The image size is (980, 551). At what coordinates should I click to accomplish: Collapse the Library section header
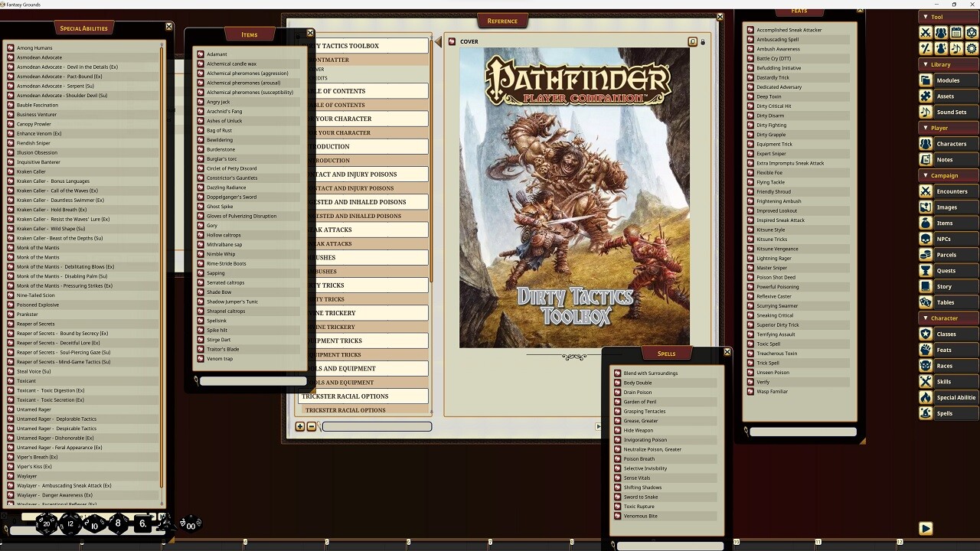pos(948,64)
